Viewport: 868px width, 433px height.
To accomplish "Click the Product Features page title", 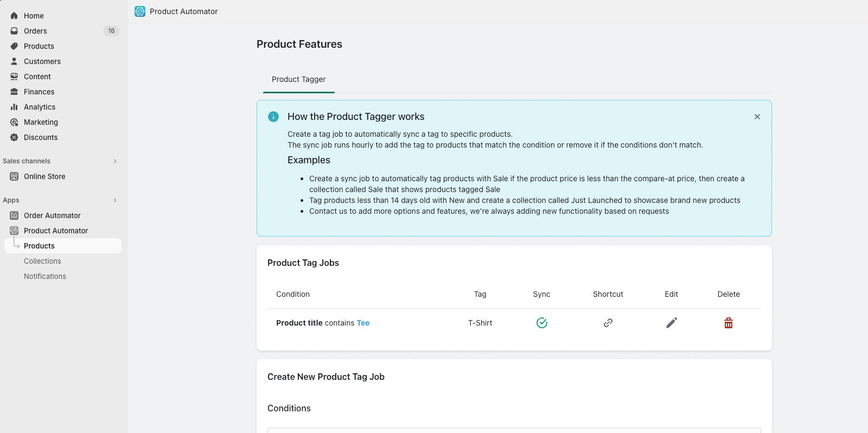I will coord(299,44).
